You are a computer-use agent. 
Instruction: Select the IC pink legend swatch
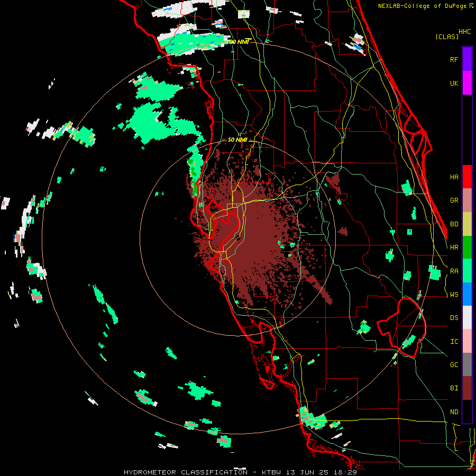click(x=467, y=341)
